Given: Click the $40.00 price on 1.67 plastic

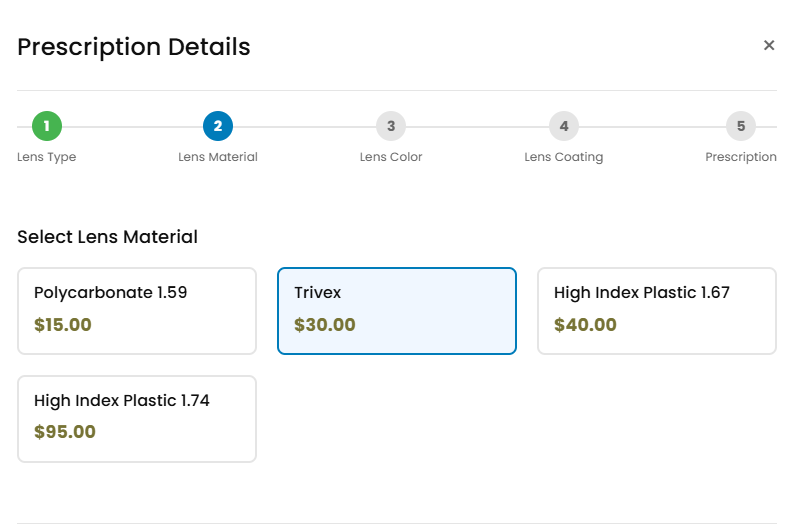Looking at the screenshot, I should [585, 325].
